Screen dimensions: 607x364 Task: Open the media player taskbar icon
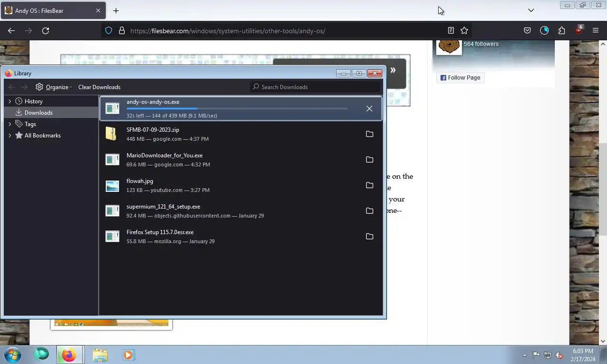pos(129,355)
